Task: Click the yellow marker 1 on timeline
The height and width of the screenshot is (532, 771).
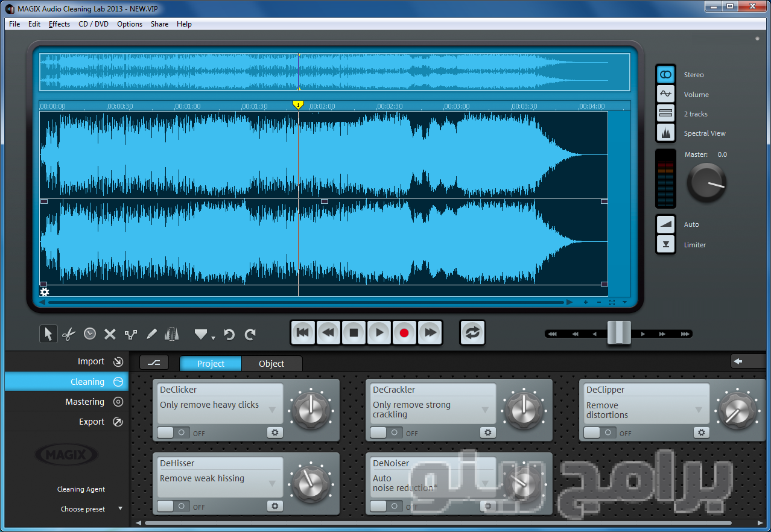Action: tap(298, 105)
